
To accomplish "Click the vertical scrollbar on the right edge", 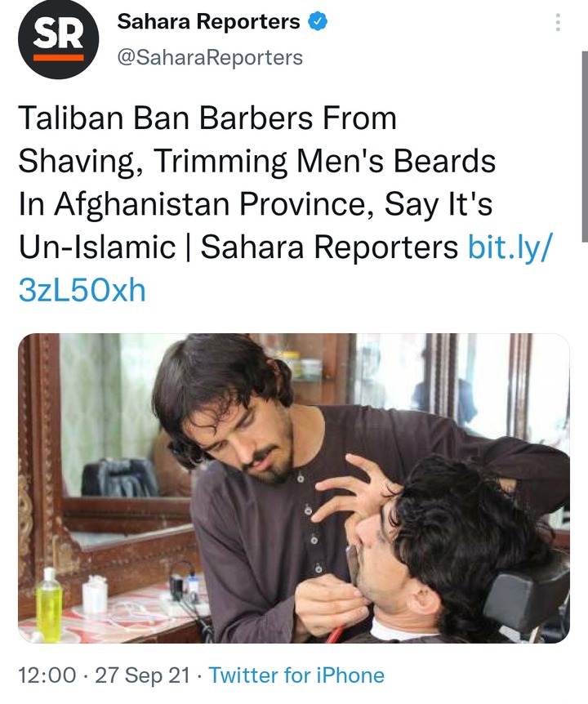I will [585, 147].
